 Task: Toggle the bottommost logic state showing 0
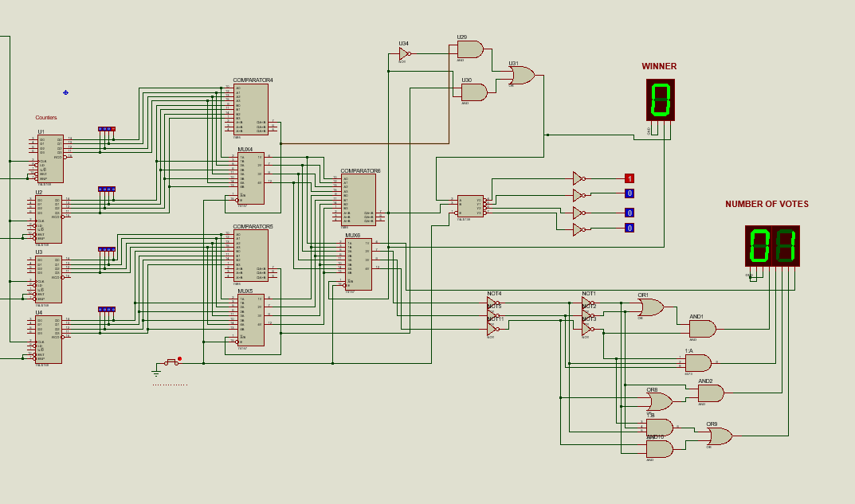(x=629, y=228)
